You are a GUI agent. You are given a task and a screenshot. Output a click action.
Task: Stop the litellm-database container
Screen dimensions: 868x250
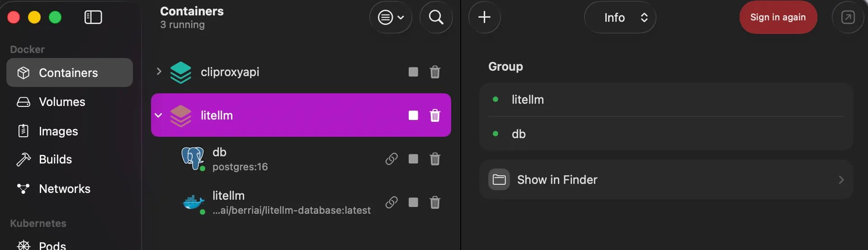[x=413, y=202]
